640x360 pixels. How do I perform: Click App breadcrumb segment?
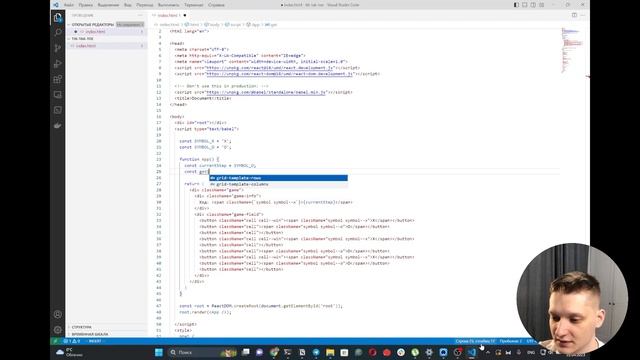point(253,24)
